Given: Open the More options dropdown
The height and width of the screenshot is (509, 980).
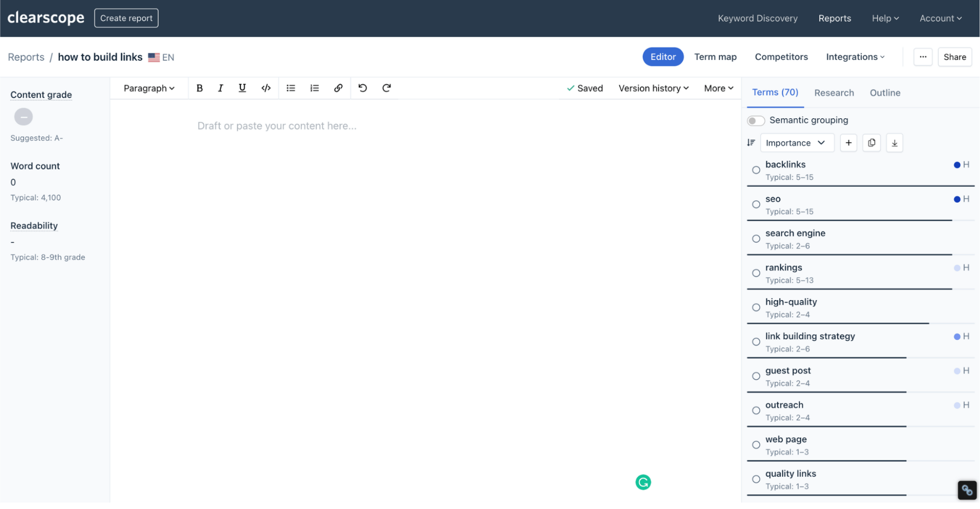Looking at the screenshot, I should tap(719, 88).
